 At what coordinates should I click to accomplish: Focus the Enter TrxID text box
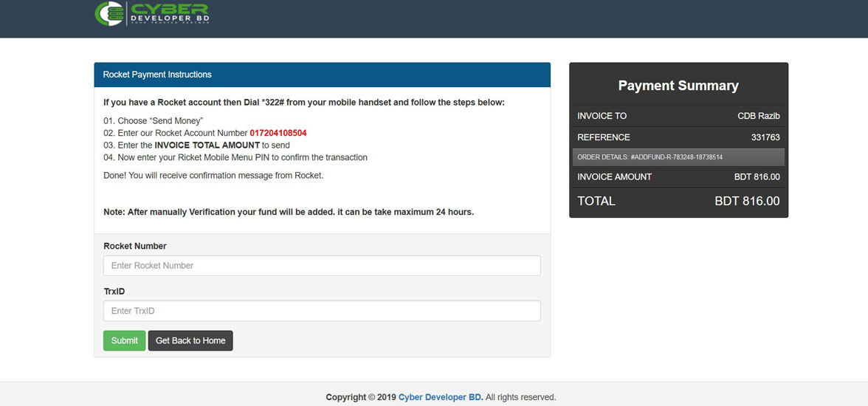coord(322,311)
